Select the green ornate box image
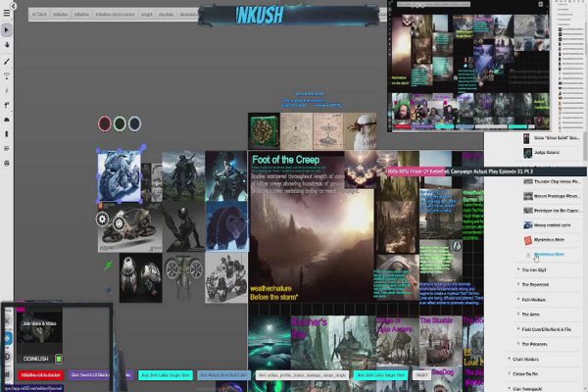The height and width of the screenshot is (392, 588). pos(264,131)
